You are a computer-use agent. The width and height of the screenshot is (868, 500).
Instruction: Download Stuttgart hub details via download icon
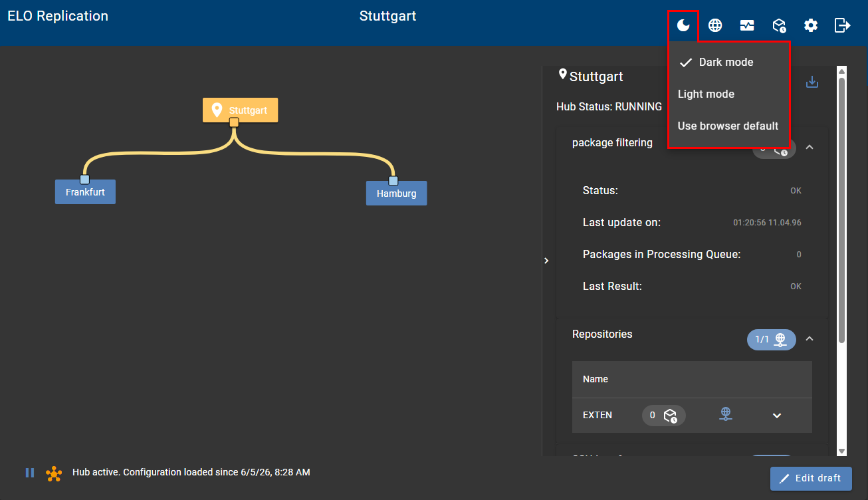[x=812, y=82]
